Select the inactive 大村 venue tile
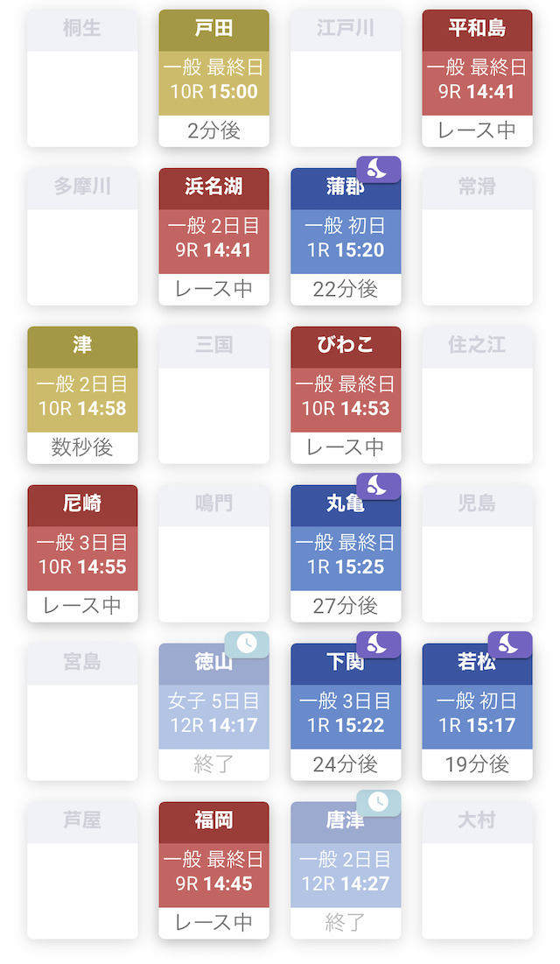Screen dimensions: 560x964 pyautogui.click(x=477, y=870)
